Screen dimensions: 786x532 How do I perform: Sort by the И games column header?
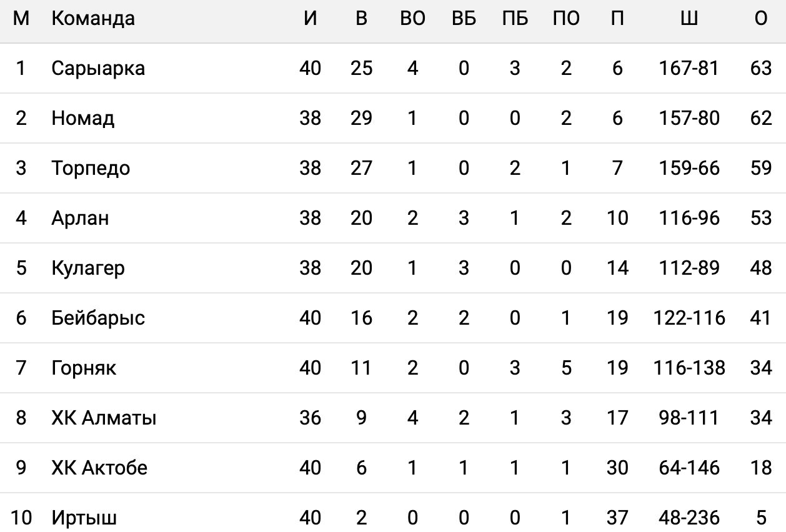(x=310, y=19)
